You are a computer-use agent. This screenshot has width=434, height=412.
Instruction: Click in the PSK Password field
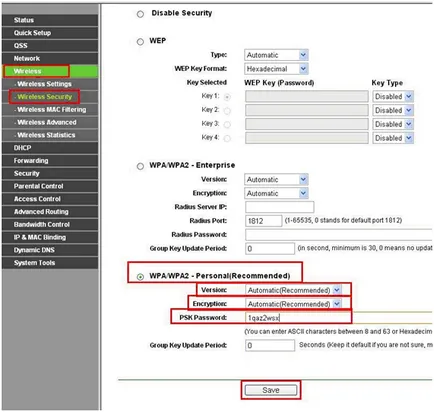pyautogui.click(x=339, y=318)
